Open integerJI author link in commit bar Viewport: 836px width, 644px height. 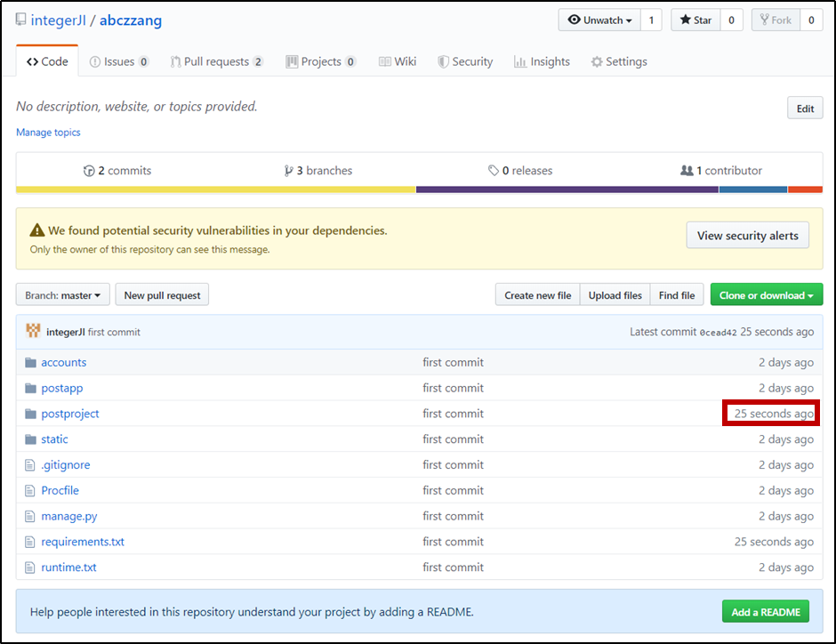66,332
